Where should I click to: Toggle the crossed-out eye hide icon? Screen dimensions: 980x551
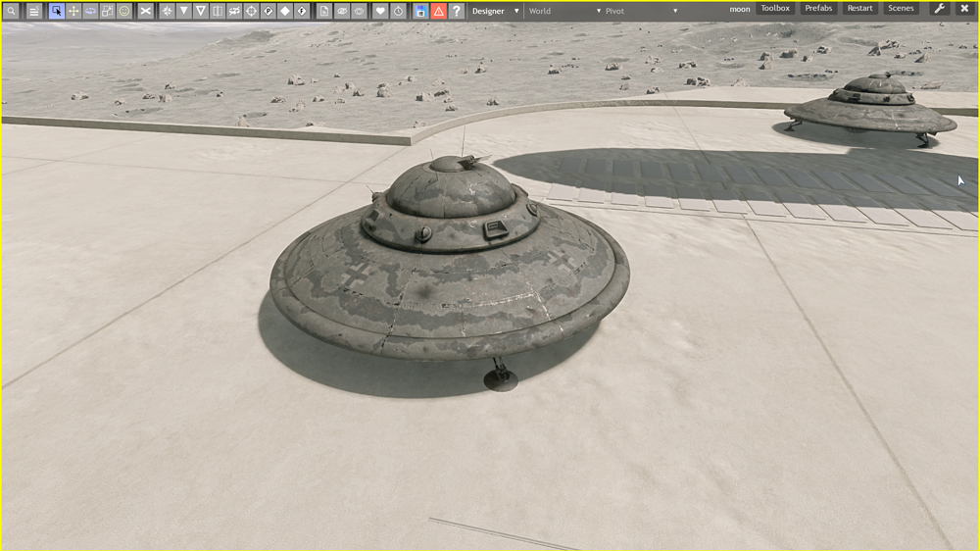(359, 11)
